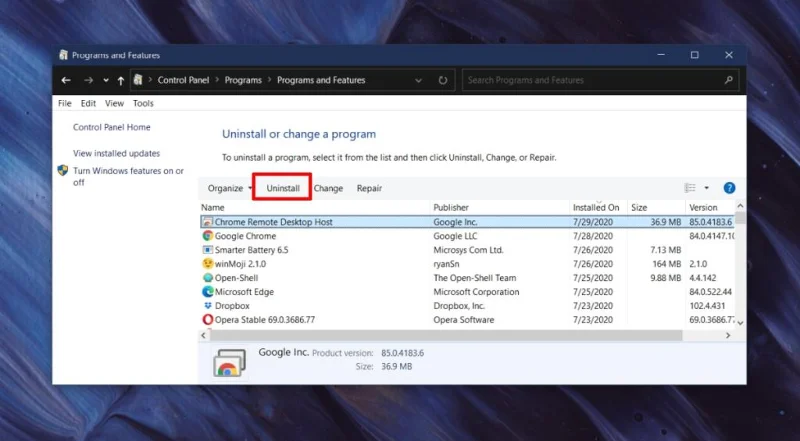Open the Edit menu
Image resolution: width=800 pixels, height=441 pixels.
(x=88, y=103)
